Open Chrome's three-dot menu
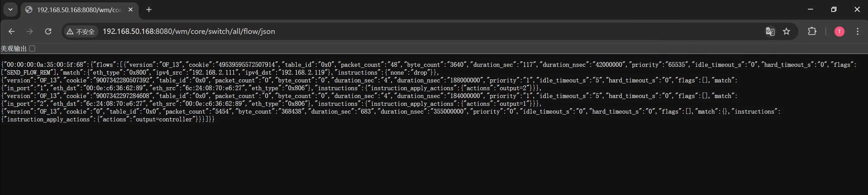This screenshot has width=868, height=195. point(857,32)
